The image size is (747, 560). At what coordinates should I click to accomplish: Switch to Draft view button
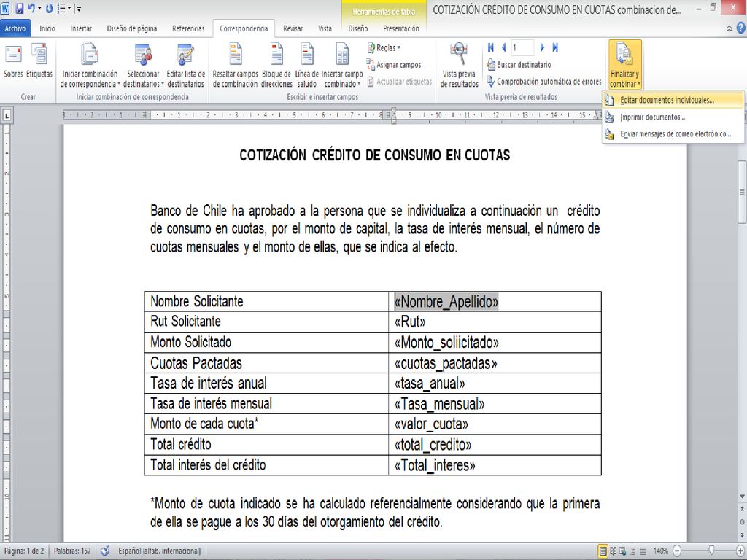[643, 551]
